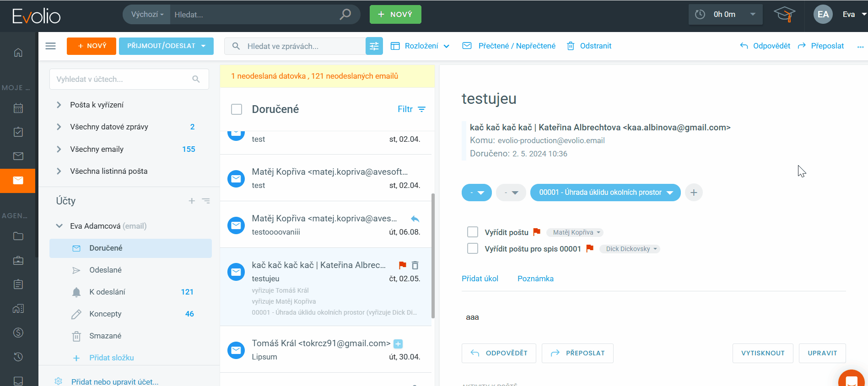Tick the Vyřídit poštu pro spis 00001 checkbox
The height and width of the screenshot is (386, 868).
[472, 249]
